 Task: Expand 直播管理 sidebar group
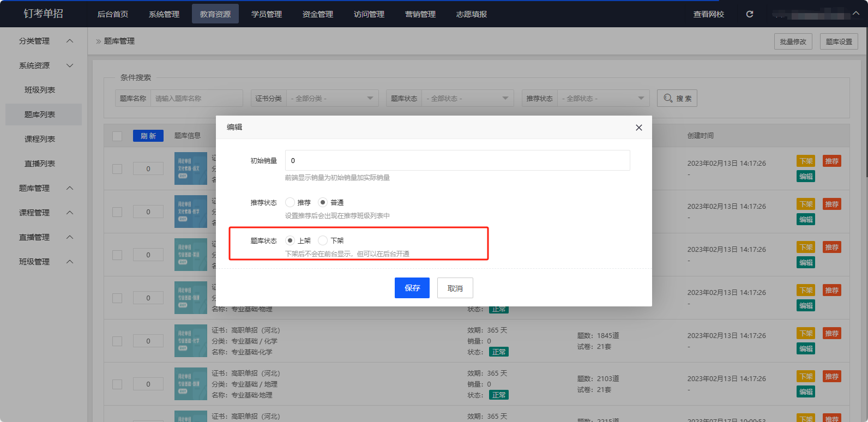pos(44,237)
